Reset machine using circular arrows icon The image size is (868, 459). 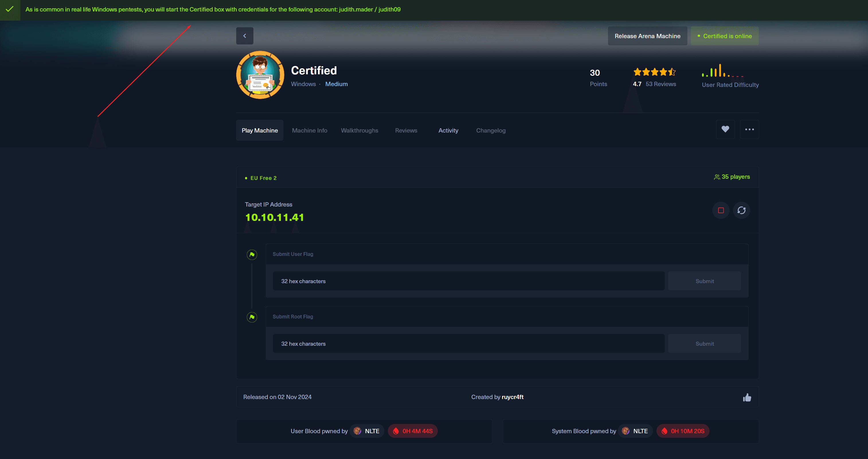741,210
